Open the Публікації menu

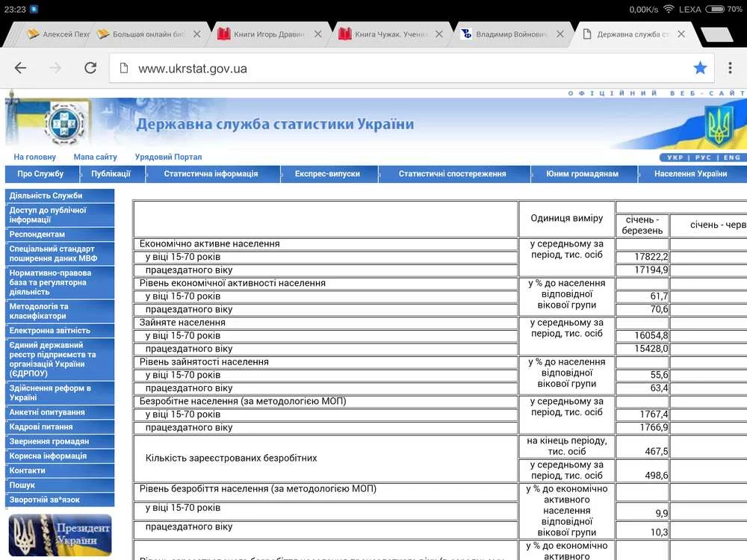tap(111, 174)
